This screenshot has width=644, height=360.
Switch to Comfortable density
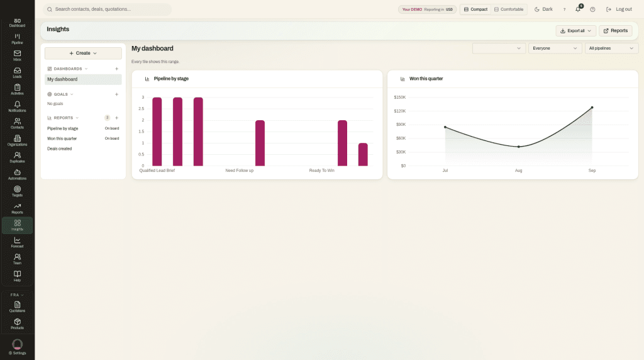(x=509, y=9)
